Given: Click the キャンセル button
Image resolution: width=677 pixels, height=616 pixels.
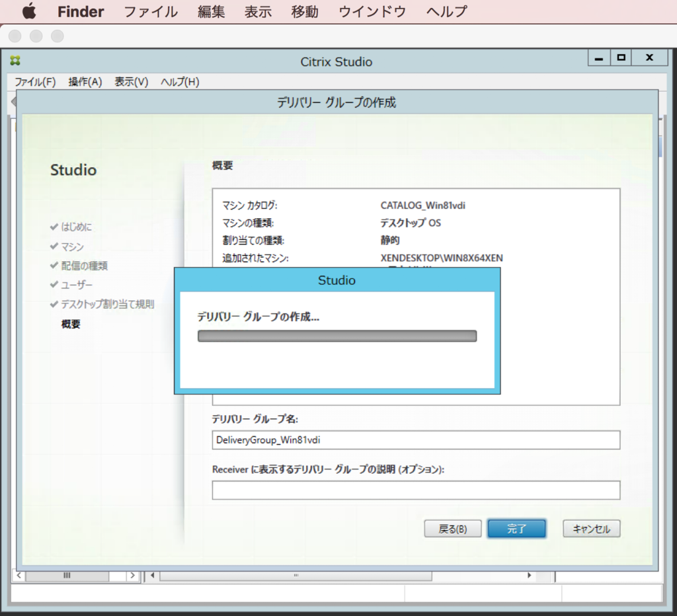Looking at the screenshot, I should click(x=592, y=528).
